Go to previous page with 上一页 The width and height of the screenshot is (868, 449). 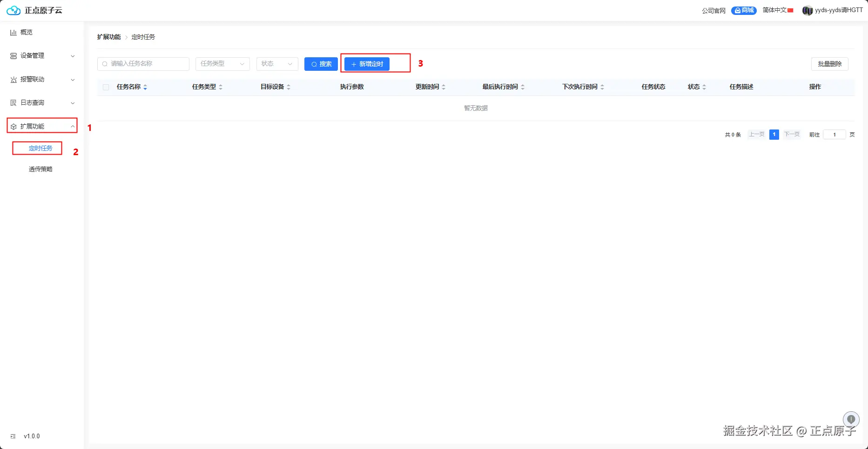(756, 135)
